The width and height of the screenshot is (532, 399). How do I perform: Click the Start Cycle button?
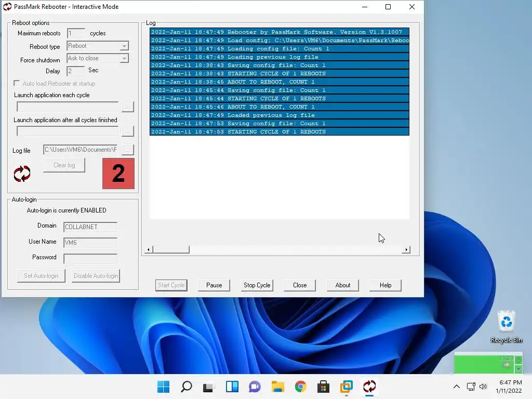point(171,285)
